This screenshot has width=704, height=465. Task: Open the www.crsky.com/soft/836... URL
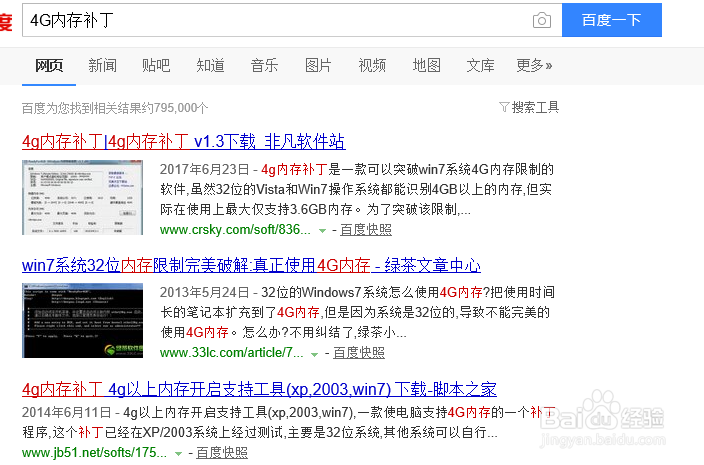pyautogui.click(x=235, y=229)
